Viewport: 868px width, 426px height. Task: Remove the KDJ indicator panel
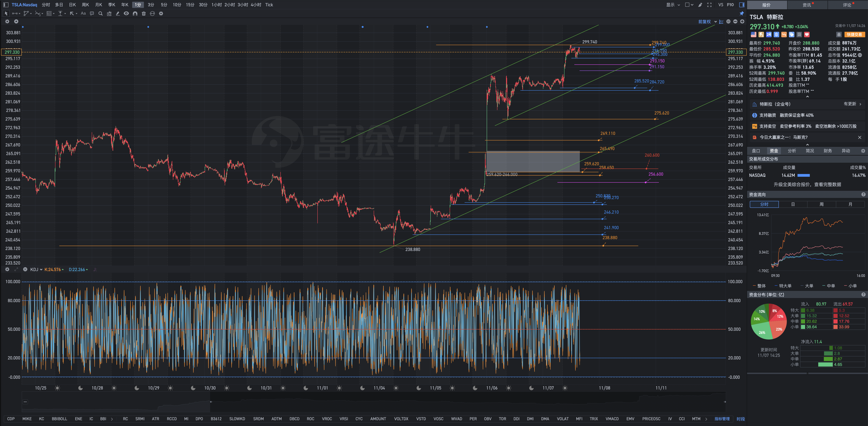point(25,269)
